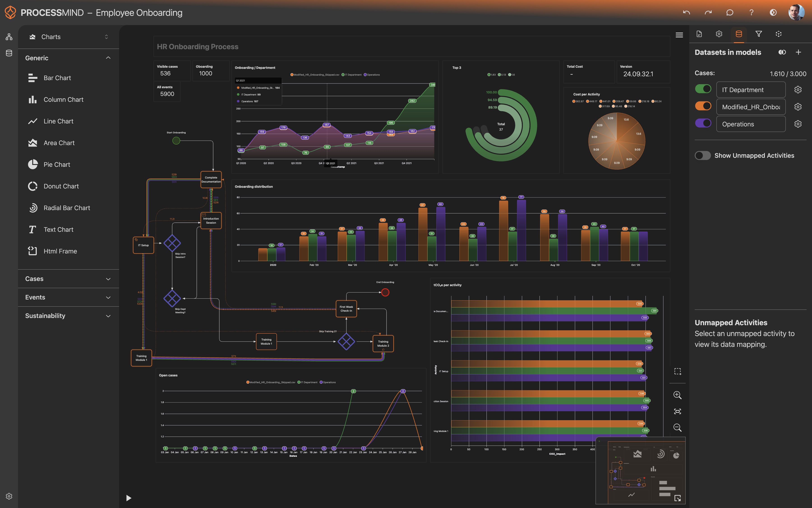Switch to the settings gear tab
The width and height of the screenshot is (812, 508).
[x=719, y=34]
